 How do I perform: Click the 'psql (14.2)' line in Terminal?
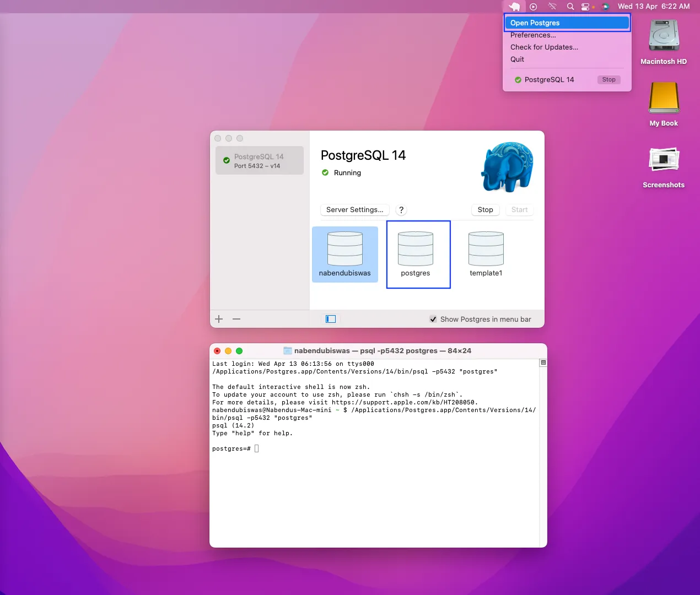233,425
